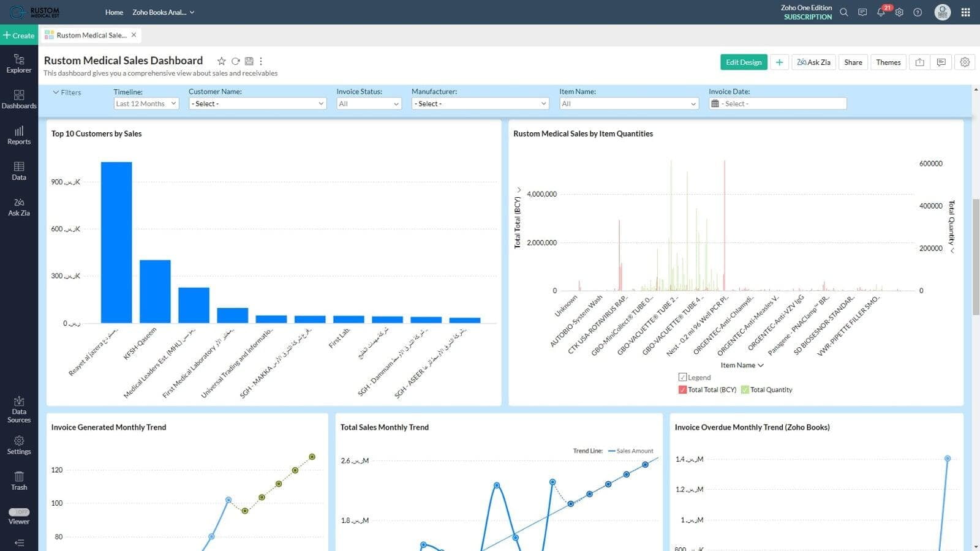Collapse the Filters section
980x551 pixels.
(x=67, y=92)
